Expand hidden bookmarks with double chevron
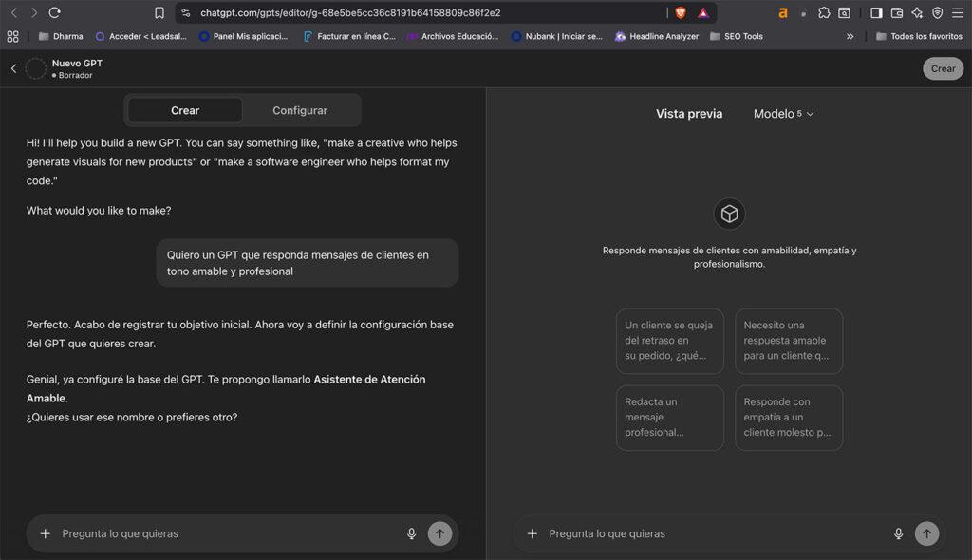 click(850, 37)
